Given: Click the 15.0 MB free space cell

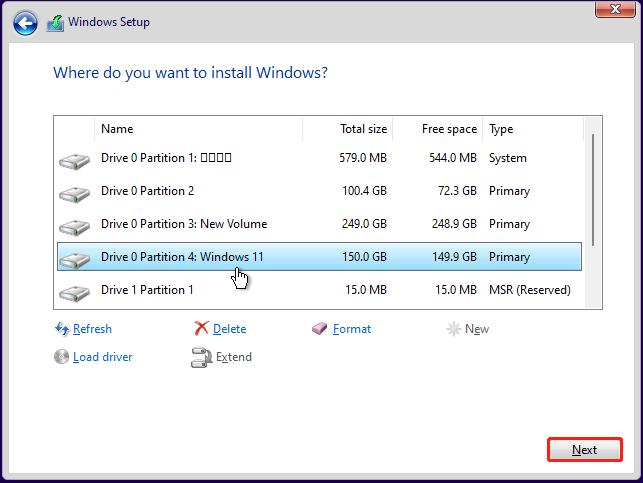Looking at the screenshot, I should (456, 290).
